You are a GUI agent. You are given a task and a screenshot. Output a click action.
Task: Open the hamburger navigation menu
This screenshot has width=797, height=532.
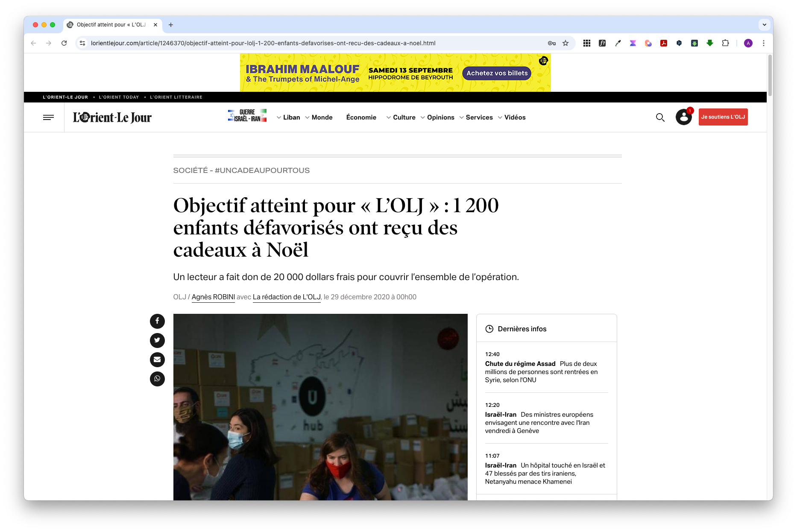[48, 117]
